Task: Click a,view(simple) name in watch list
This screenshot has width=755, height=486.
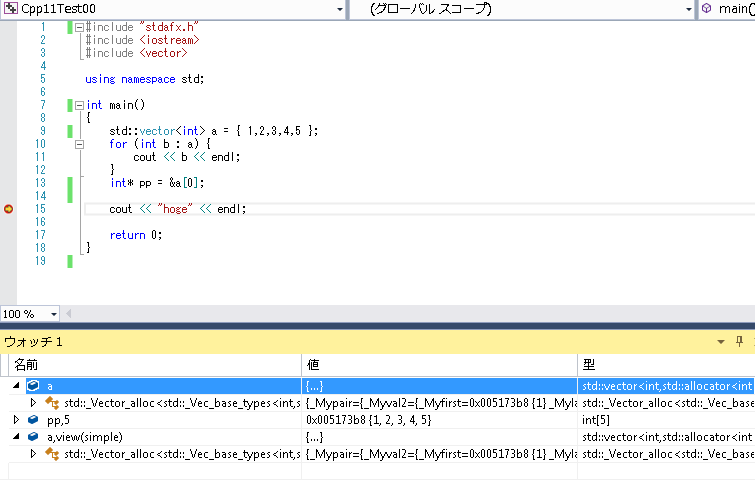Action: tap(85, 437)
